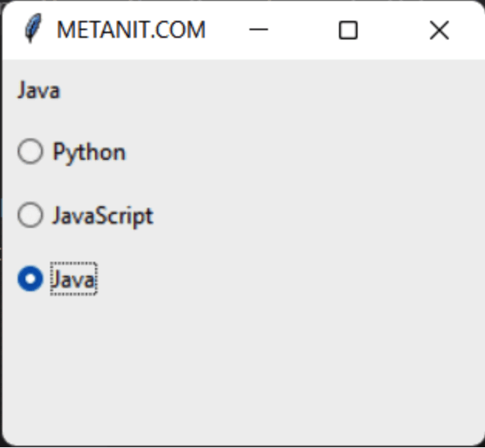Click the feather icon in the title bar

[x=32, y=28]
